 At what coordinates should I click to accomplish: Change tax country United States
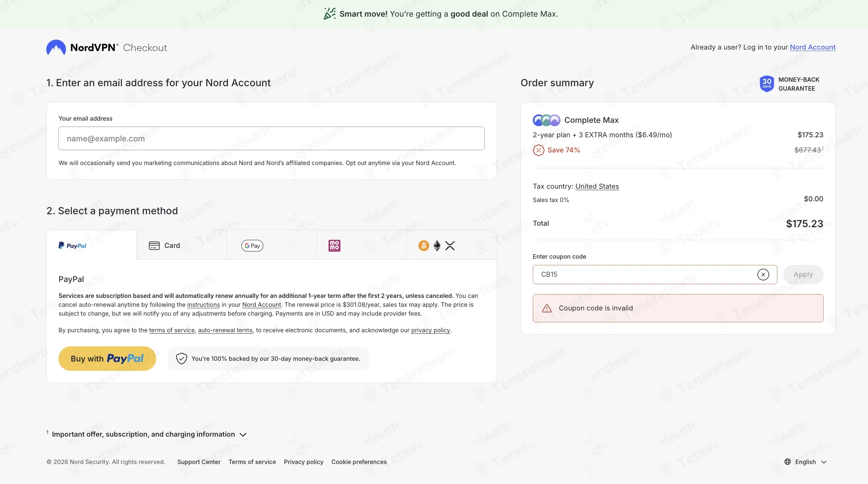coord(597,186)
